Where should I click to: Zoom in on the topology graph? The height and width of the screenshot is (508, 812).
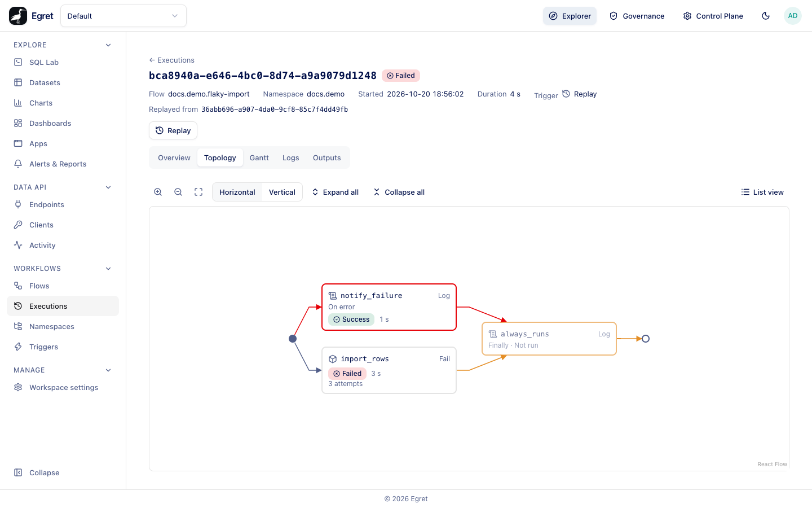point(158,192)
